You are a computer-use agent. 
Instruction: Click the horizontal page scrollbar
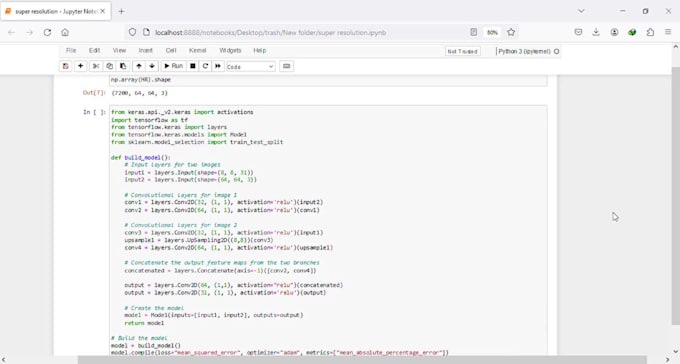362,360
